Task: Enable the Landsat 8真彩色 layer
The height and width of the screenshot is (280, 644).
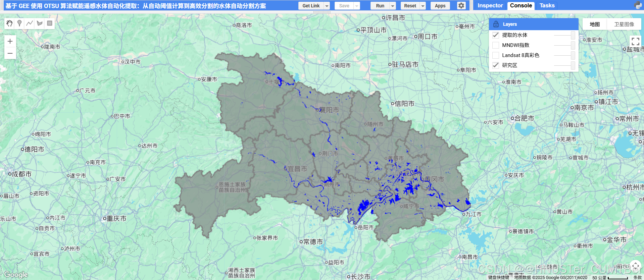Action: (496, 55)
